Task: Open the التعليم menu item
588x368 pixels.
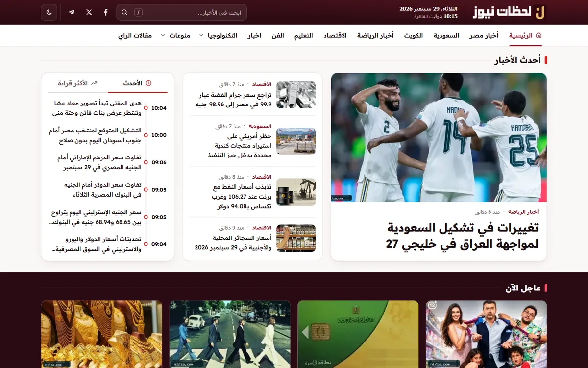Action: 304,35
